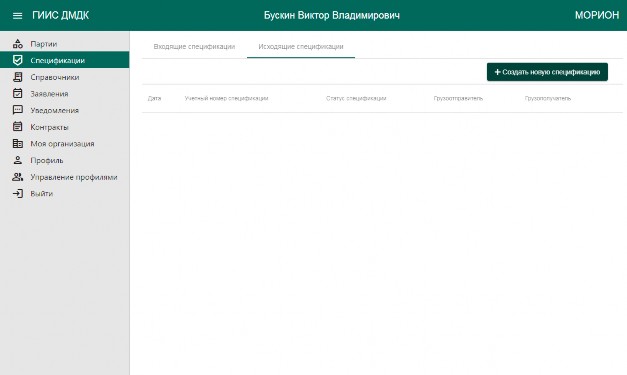627x375 pixels.
Task: Click the МОРИОН organization label
Action: click(597, 15)
